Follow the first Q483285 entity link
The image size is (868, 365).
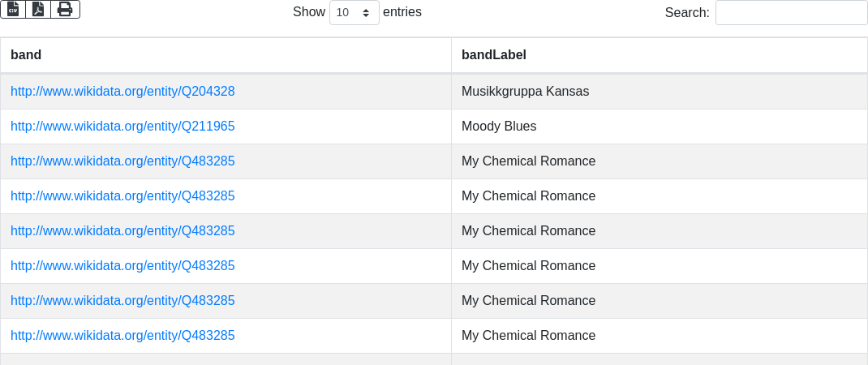(122, 161)
